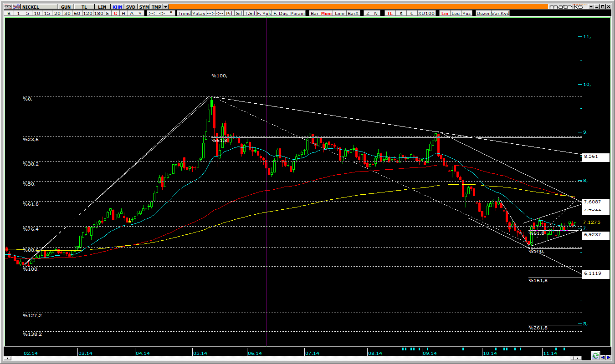Choose the Yatay horizontal line tool
Screen dimensions: 615x364
click(x=199, y=13)
